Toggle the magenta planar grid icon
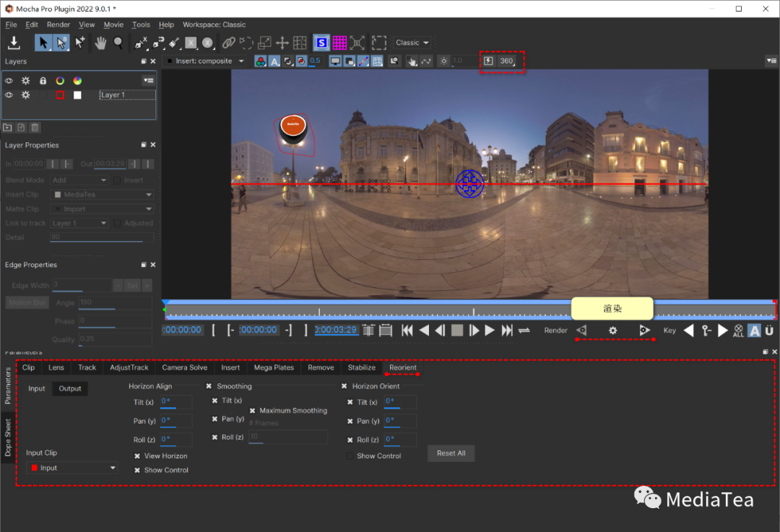 [x=339, y=43]
